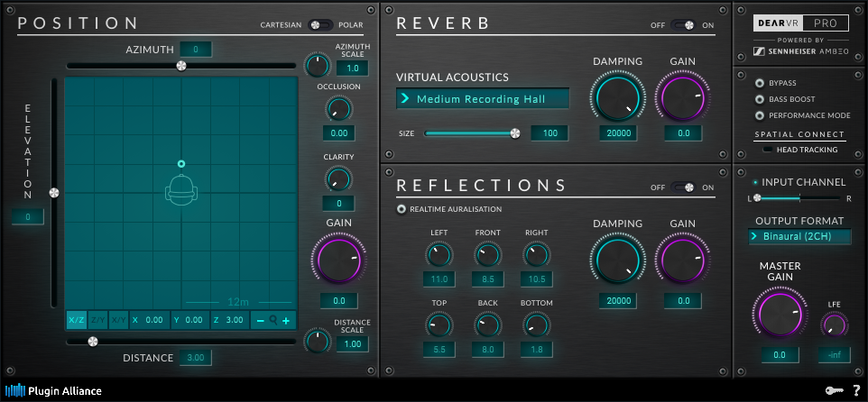This screenshot has height=402, width=868.
Task: Select the X/Z view tab
Action: point(77,320)
